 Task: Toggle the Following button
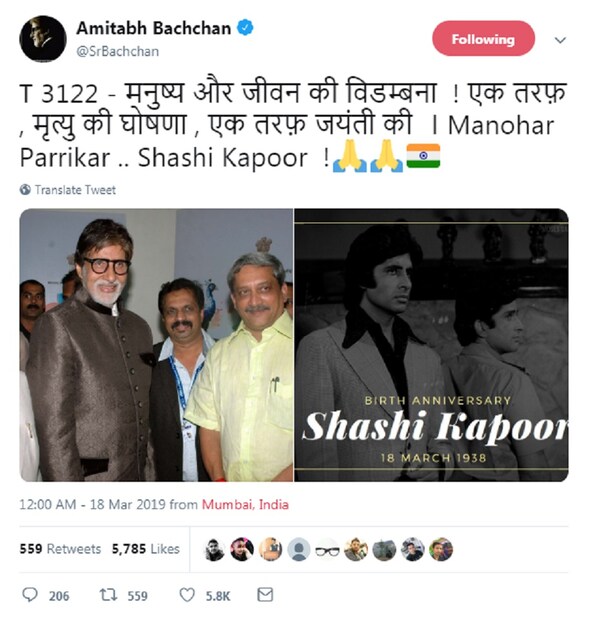[x=483, y=39]
